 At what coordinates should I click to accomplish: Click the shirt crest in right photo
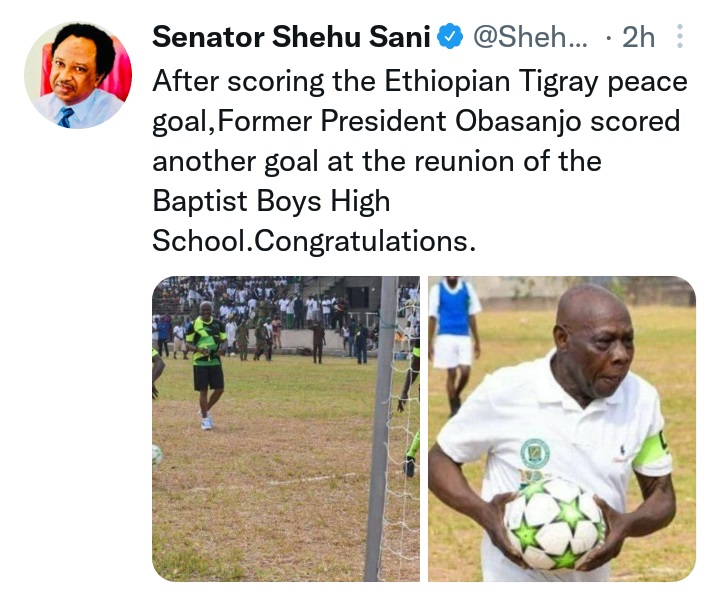pyautogui.click(x=535, y=453)
